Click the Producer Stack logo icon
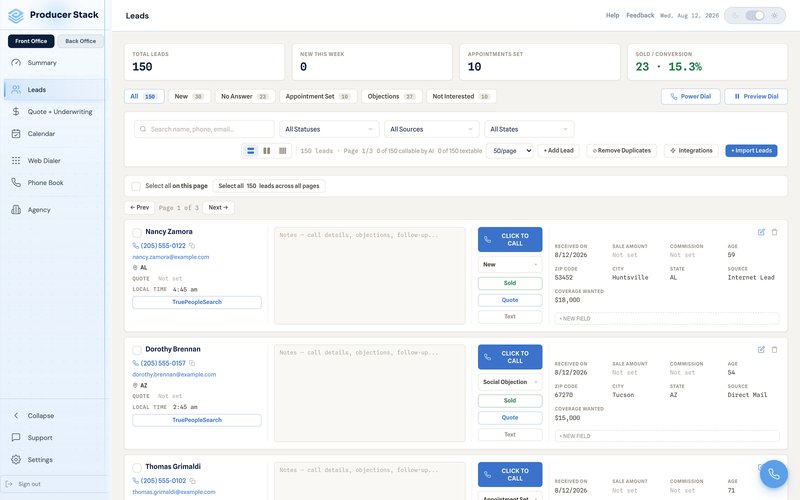The width and height of the screenshot is (800, 500). pos(16,15)
